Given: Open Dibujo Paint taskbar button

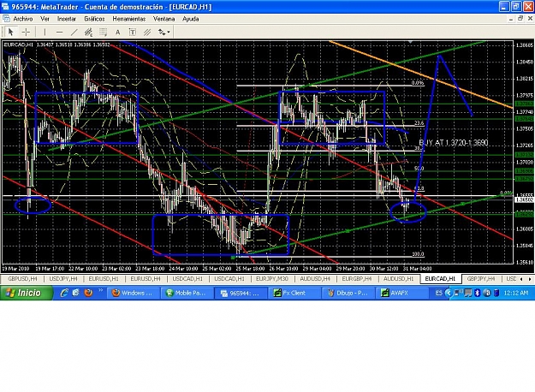Looking at the screenshot, I should [348, 293].
